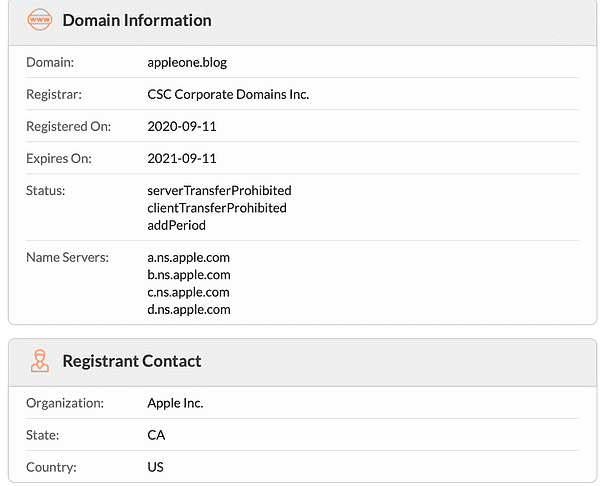Click the orange www globe icon
600x486 pixels.
coord(40,20)
